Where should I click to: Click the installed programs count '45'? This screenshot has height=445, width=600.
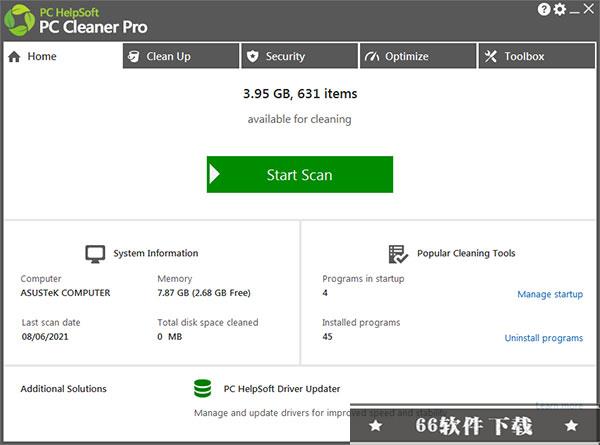pyautogui.click(x=327, y=337)
